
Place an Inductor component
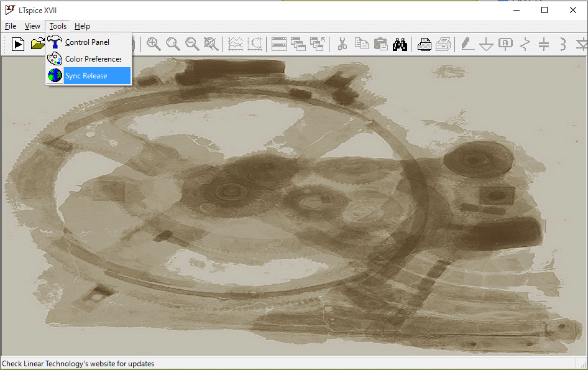click(x=563, y=44)
